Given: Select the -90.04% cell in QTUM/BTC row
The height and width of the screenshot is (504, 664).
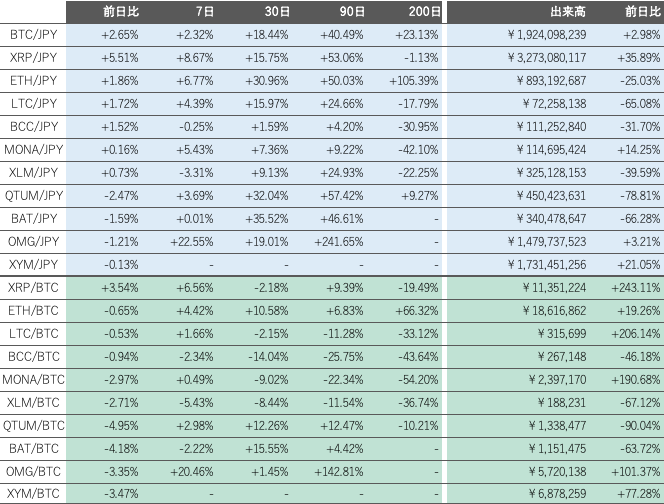Looking at the screenshot, I should pos(638,425).
